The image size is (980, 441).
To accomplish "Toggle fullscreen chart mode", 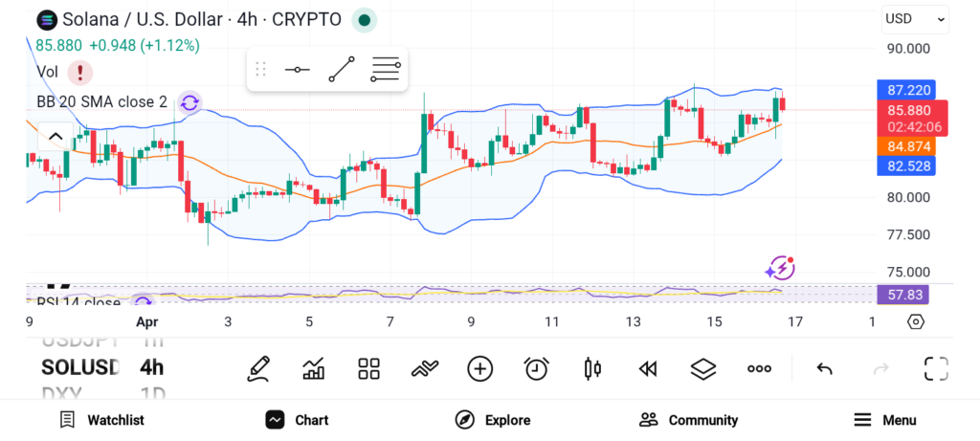I will [x=935, y=368].
